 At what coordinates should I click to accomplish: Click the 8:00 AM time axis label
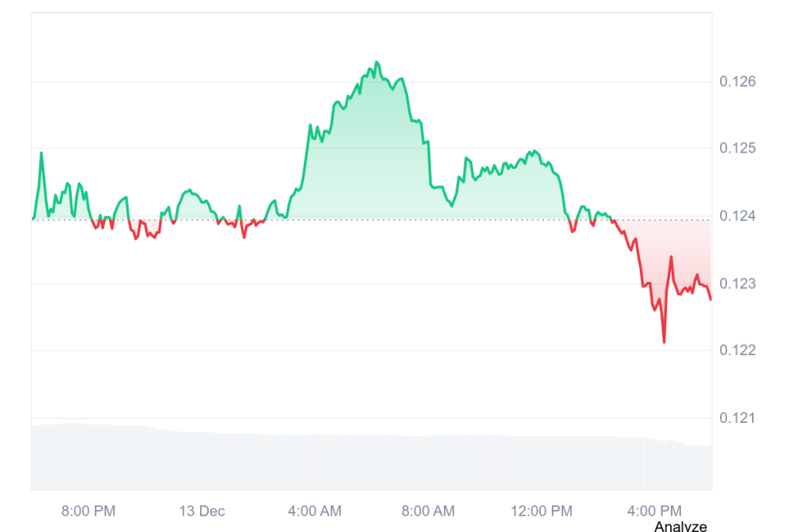(428, 511)
